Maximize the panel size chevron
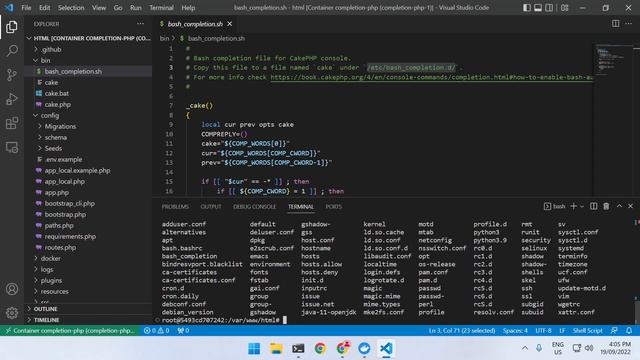The width and height of the screenshot is (640, 360). pos(619,207)
